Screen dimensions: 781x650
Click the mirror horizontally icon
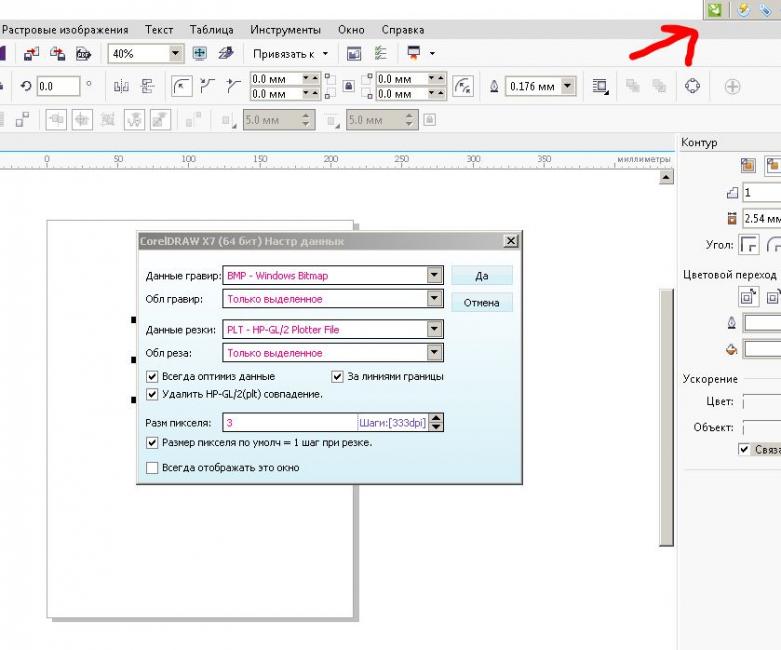(122, 87)
